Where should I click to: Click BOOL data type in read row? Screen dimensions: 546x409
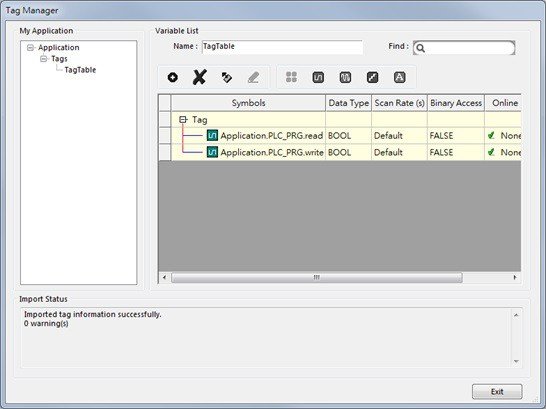click(x=340, y=135)
